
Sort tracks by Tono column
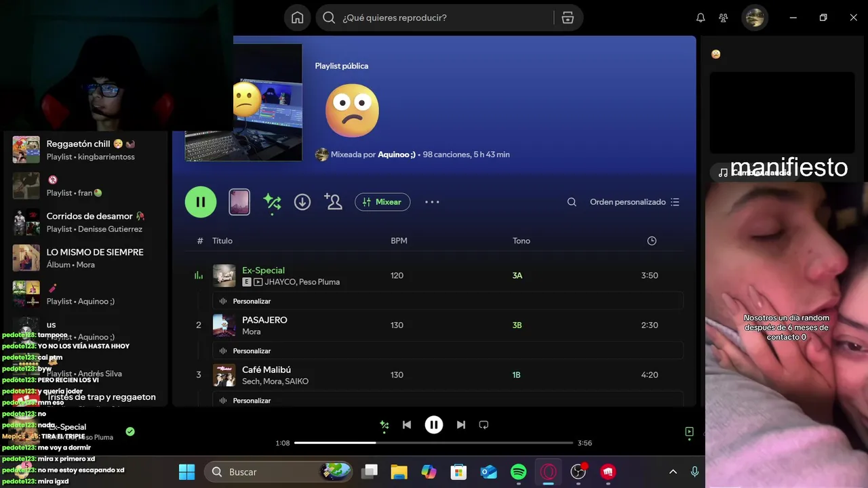coord(521,241)
